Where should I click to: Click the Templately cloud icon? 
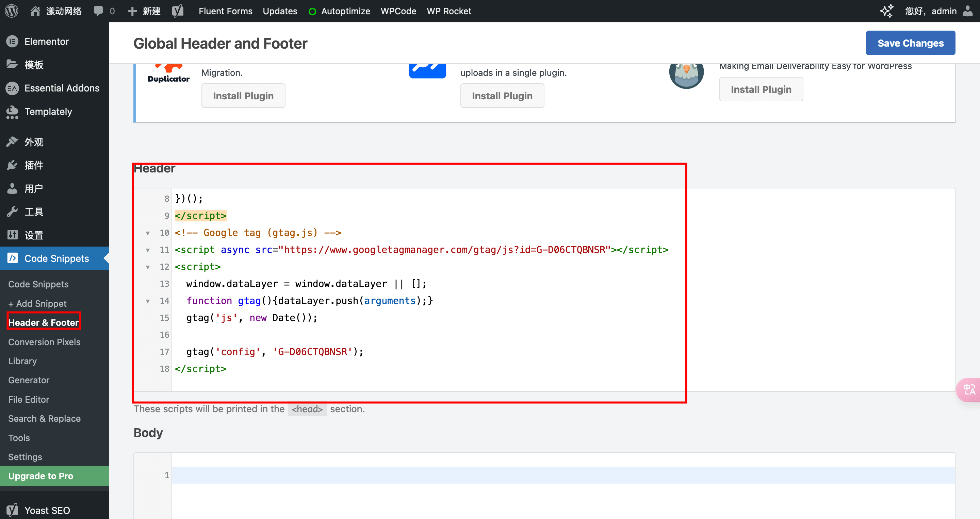(12, 112)
